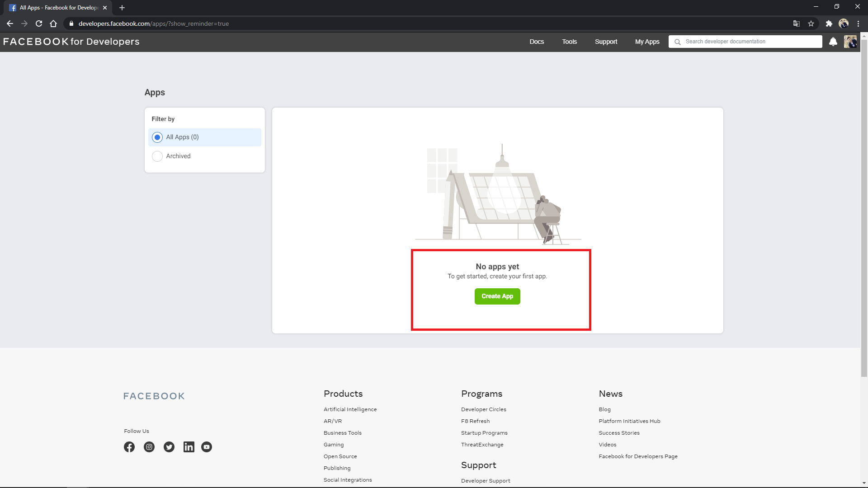Open Twitter social icon in footer
Viewport: 868px width, 488px height.
169,447
